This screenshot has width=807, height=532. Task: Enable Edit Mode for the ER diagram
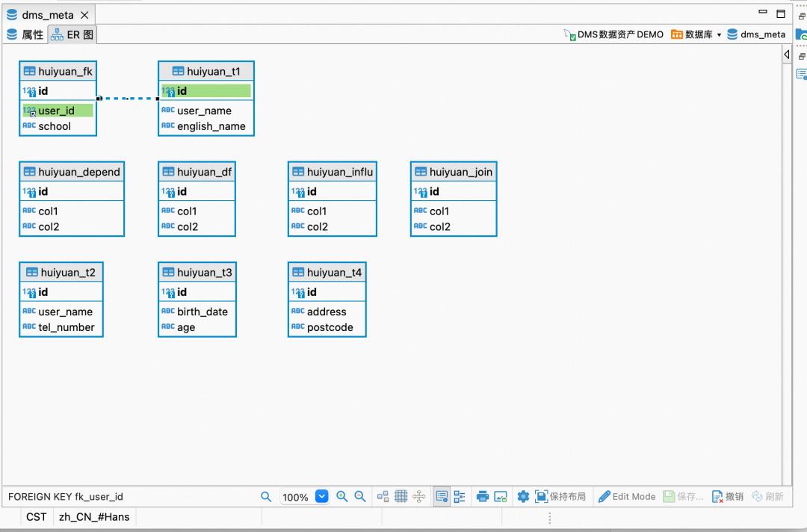[x=628, y=496]
